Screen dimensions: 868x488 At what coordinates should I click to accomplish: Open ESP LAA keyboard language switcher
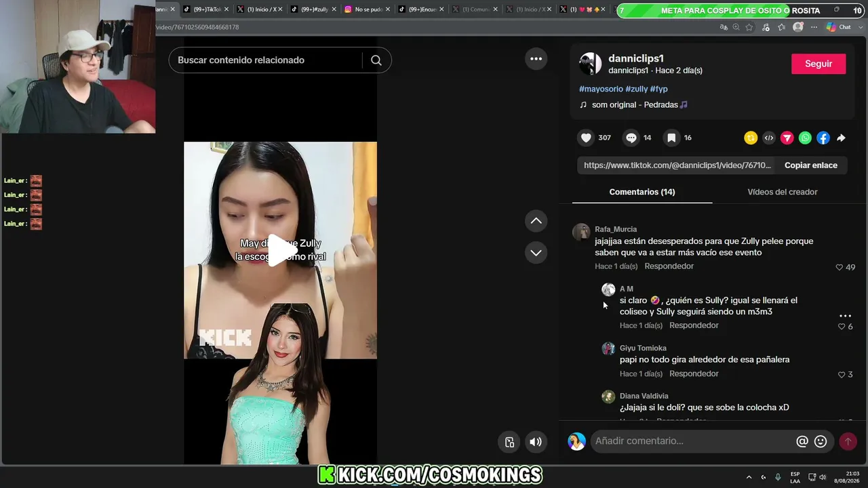795,477
